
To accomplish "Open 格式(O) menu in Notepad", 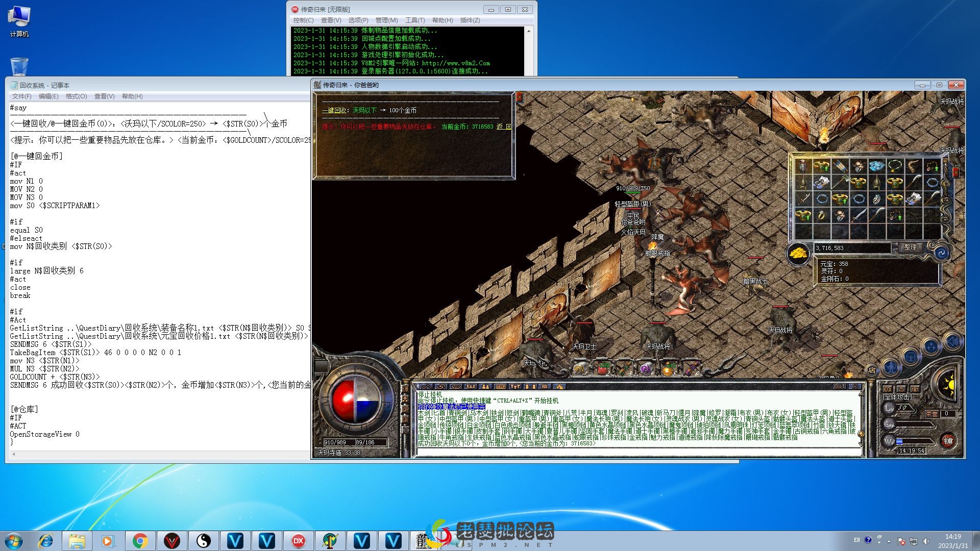I will pyautogui.click(x=77, y=96).
